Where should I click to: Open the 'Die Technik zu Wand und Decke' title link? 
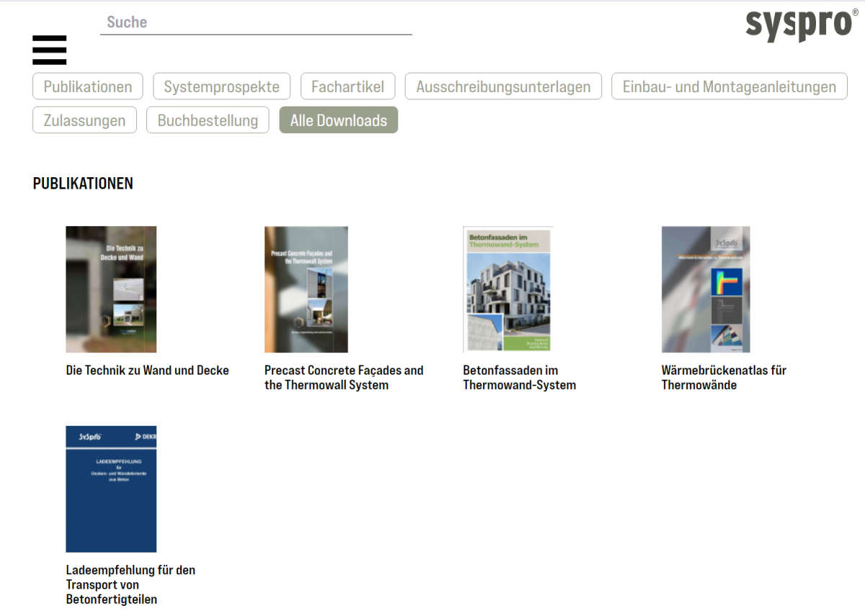pyautogui.click(x=147, y=370)
